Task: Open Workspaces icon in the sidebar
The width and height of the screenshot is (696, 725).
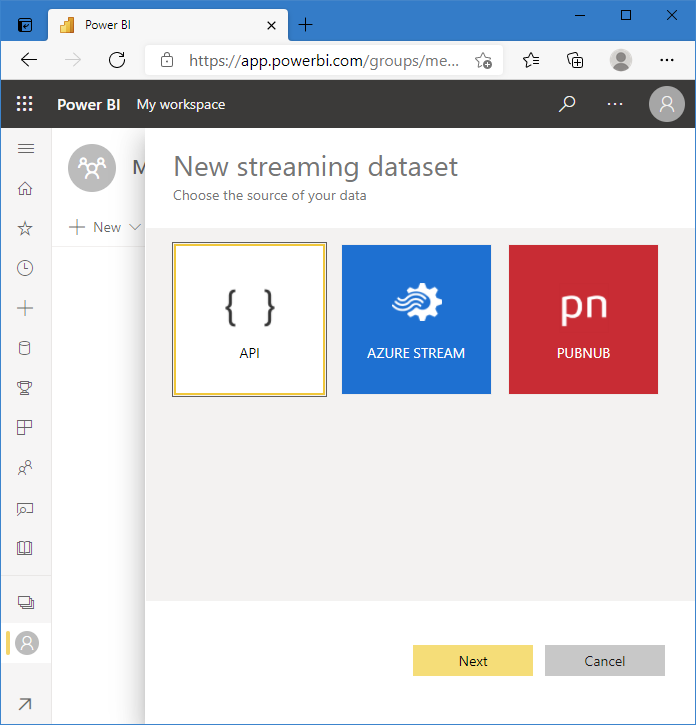Action: 25,602
